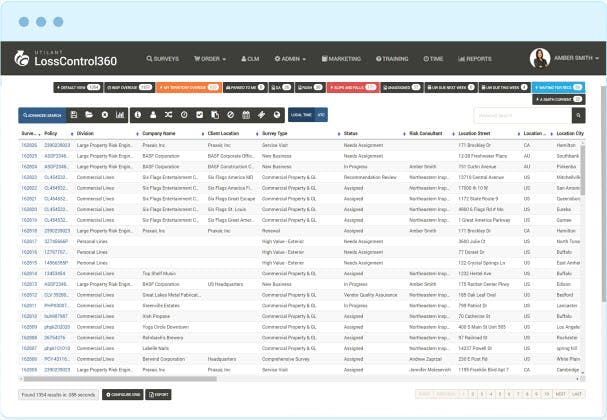Image resolution: width=607 pixels, height=420 pixels.
Task: Click the calendar icon in the toolbar
Action: point(246,115)
